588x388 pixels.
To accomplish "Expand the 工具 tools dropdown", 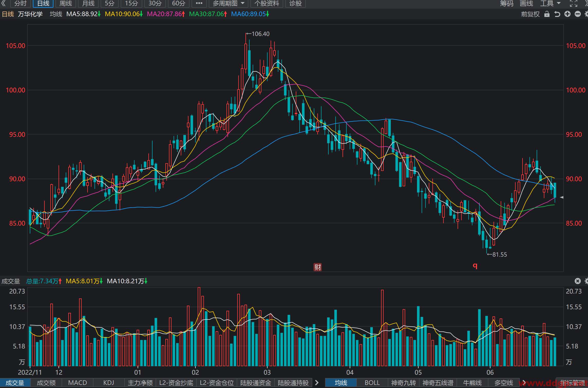I will [x=551, y=4].
